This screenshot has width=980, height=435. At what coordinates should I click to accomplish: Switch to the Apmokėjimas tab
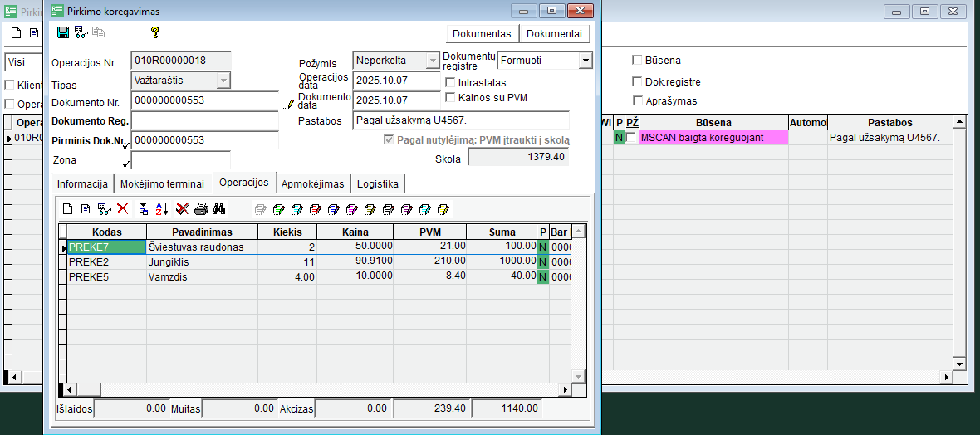[313, 183]
